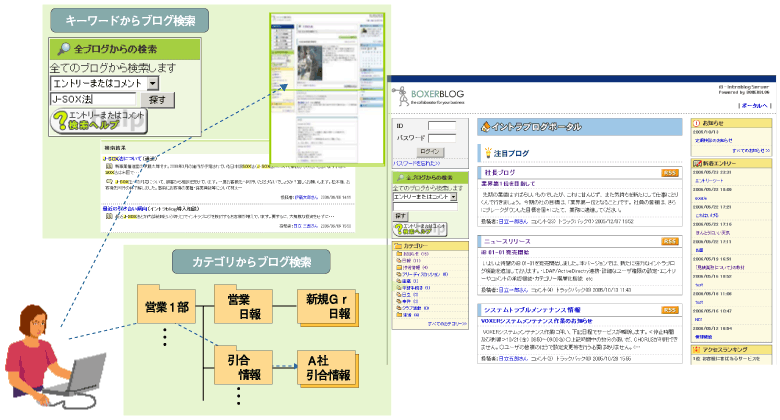780x420 pixels.
Task: Click the RSS badge on システムトラブルメンテナンス情報
Action: (670, 310)
